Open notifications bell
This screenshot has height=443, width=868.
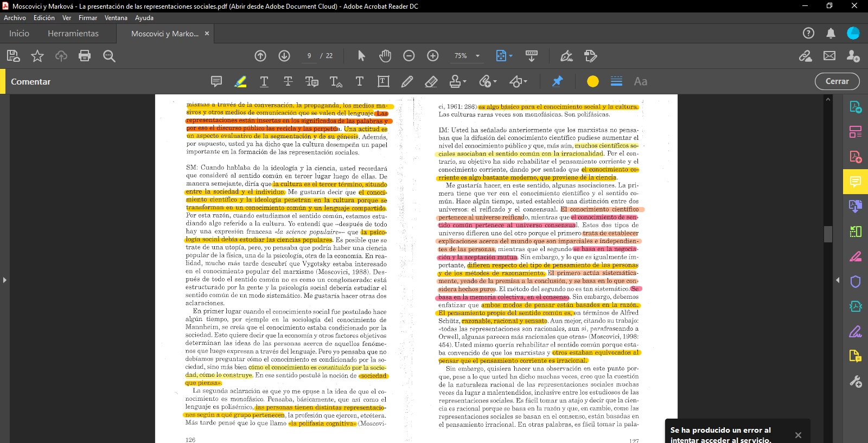click(831, 33)
